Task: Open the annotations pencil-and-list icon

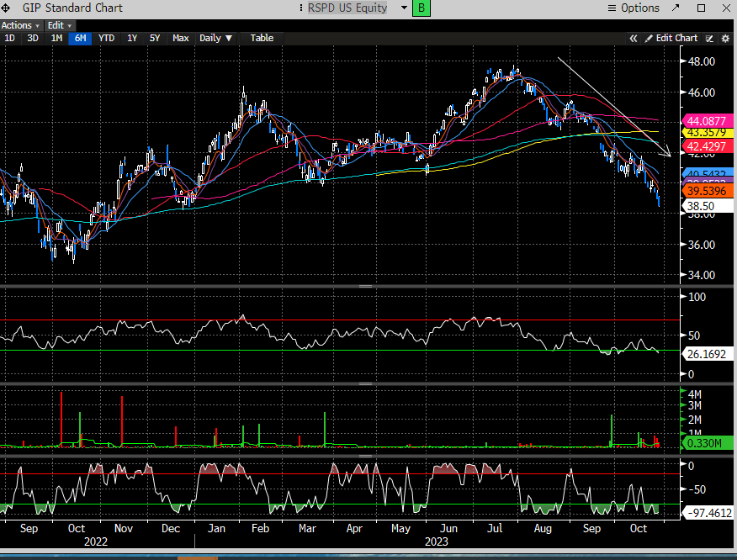Action: 710,38
